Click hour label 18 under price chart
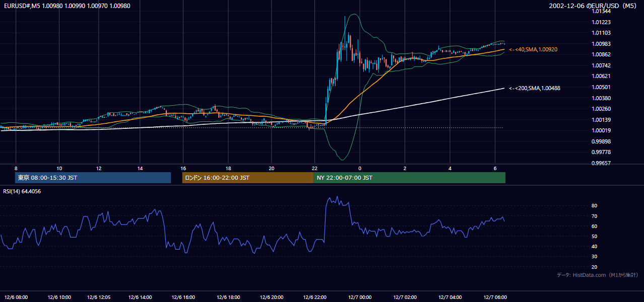 [x=228, y=168]
